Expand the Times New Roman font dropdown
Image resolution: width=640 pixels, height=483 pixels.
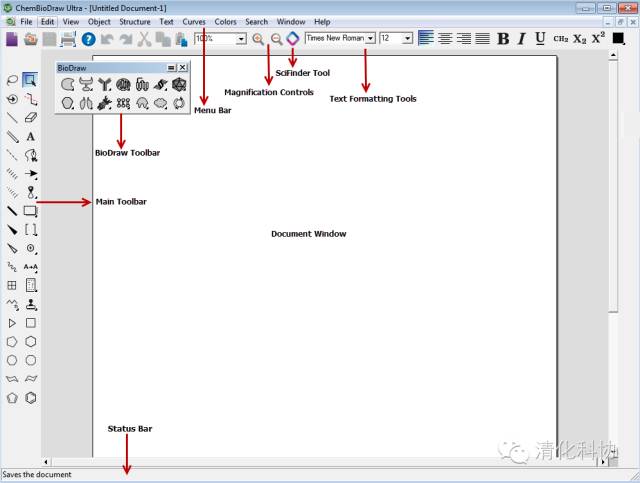coord(370,38)
